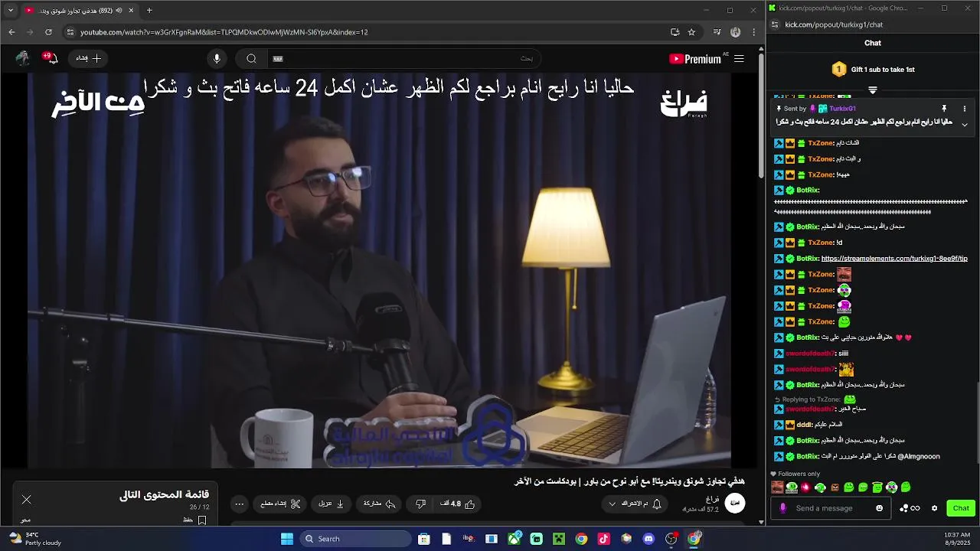Screen dimensions: 980x551
Task: Open TikTok from the taskbar
Action: [x=604, y=539]
